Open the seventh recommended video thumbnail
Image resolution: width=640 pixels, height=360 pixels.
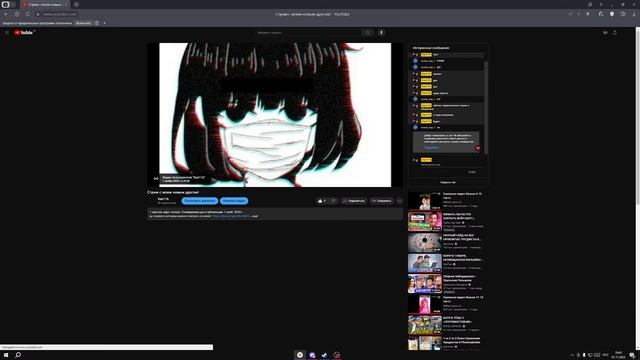424,325
